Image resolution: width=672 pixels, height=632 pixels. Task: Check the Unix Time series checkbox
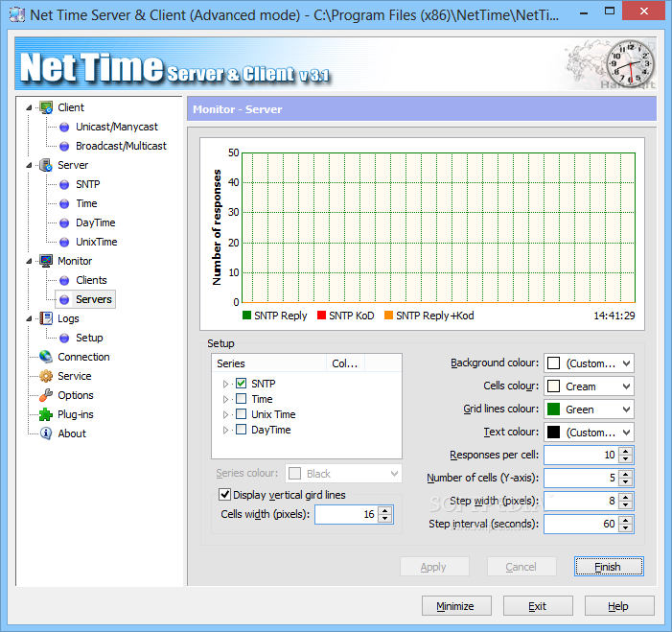coord(242,414)
